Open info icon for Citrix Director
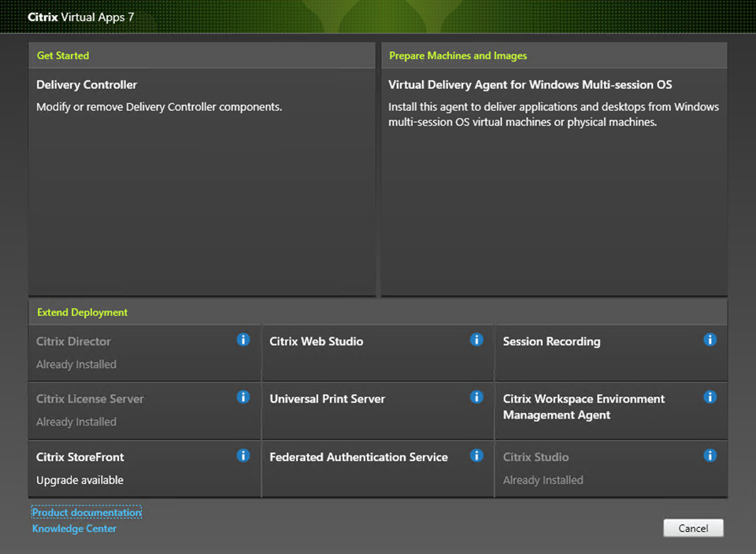The width and height of the screenshot is (756, 554). [x=243, y=340]
